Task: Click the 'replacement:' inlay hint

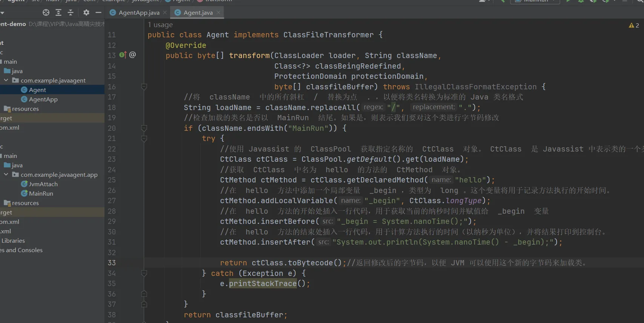Action: 434,107
